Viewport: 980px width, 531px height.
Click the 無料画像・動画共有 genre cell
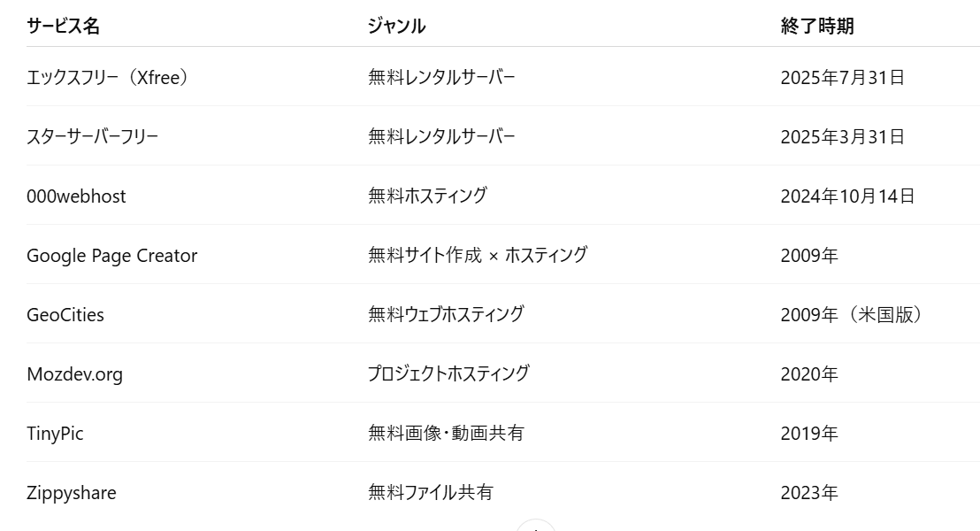point(446,434)
